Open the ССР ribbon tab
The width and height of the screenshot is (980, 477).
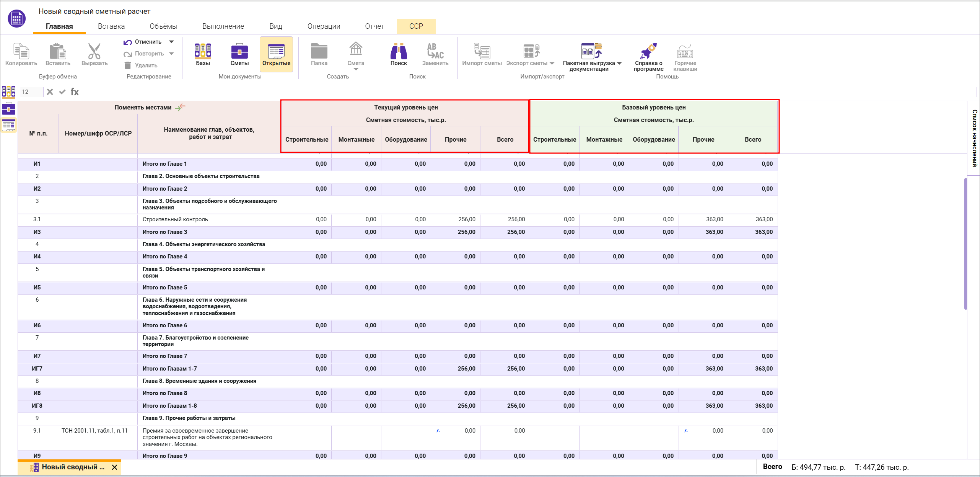coord(416,26)
